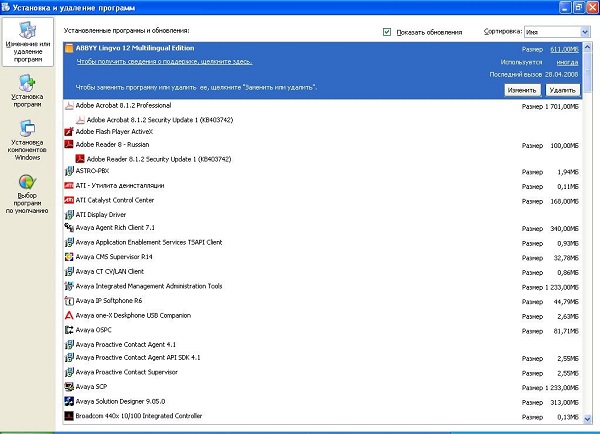Click the 611,00МБ size link
Image resolution: width=600 pixels, height=434 pixels.
pos(564,49)
